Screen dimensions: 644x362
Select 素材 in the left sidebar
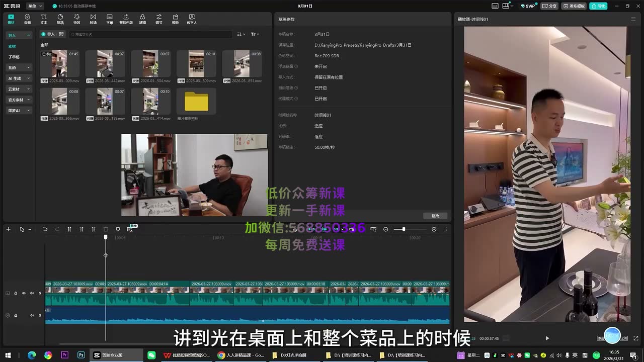tap(12, 46)
